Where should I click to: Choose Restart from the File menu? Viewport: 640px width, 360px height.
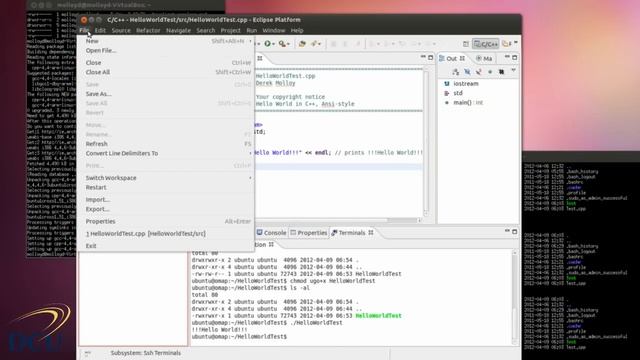pos(166,187)
